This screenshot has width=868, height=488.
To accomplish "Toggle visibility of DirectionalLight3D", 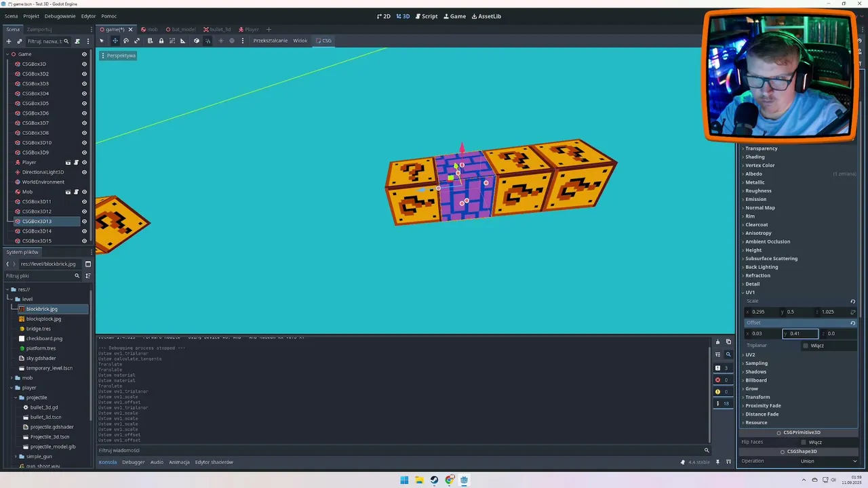I will 84,172.
